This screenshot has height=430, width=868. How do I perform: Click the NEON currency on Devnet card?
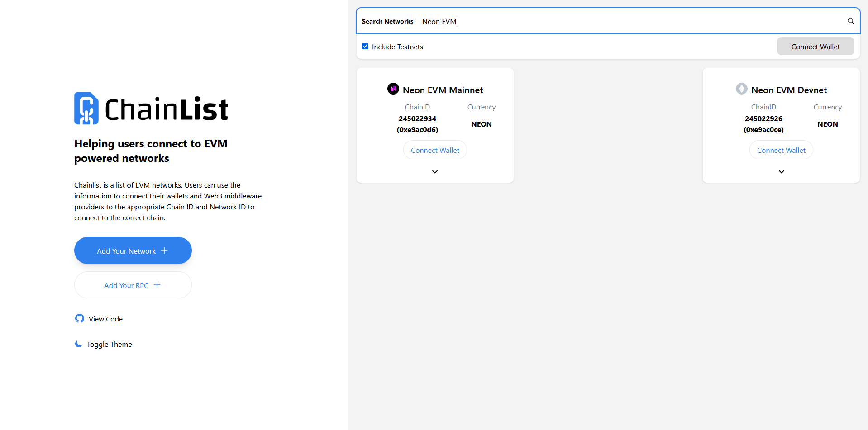tap(828, 124)
